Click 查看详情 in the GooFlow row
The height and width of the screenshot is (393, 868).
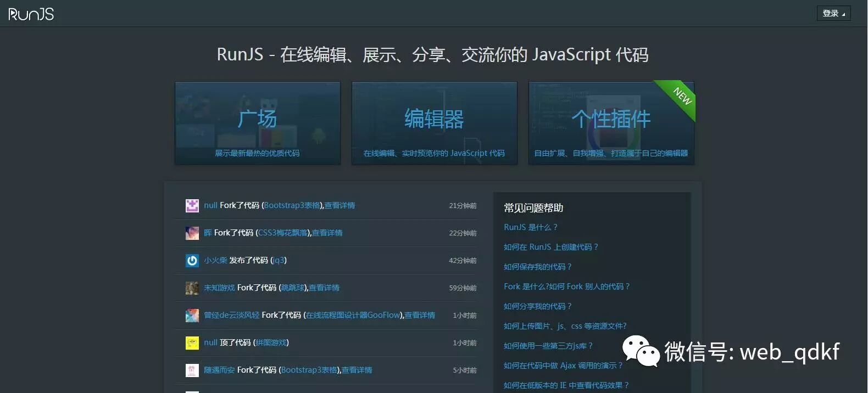pos(420,315)
